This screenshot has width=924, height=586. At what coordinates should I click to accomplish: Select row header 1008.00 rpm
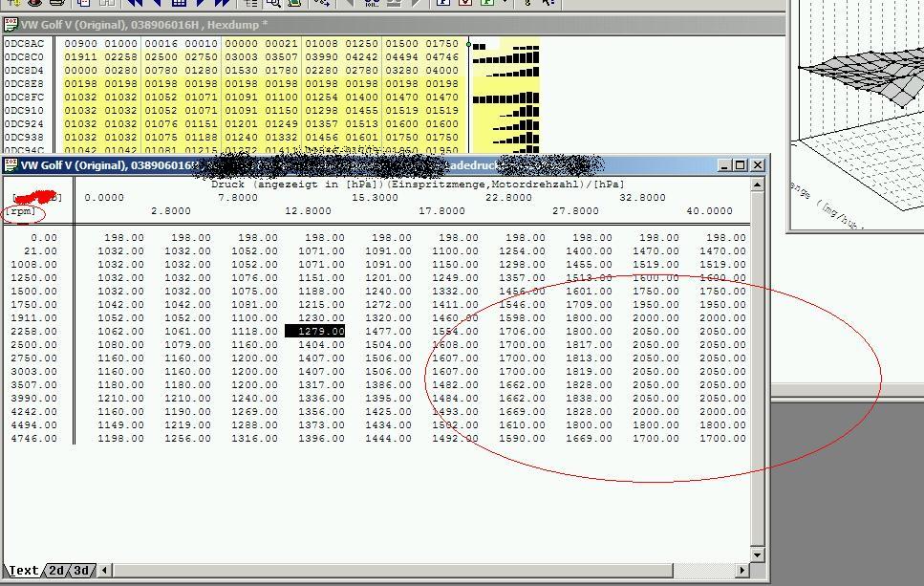(x=34, y=264)
